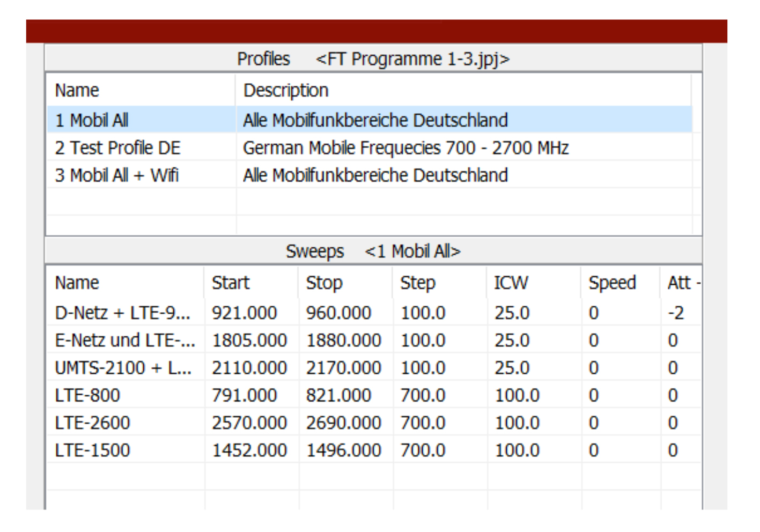Click the Description column header in Profiles
This screenshot has height=532, width=760.
tap(286, 90)
